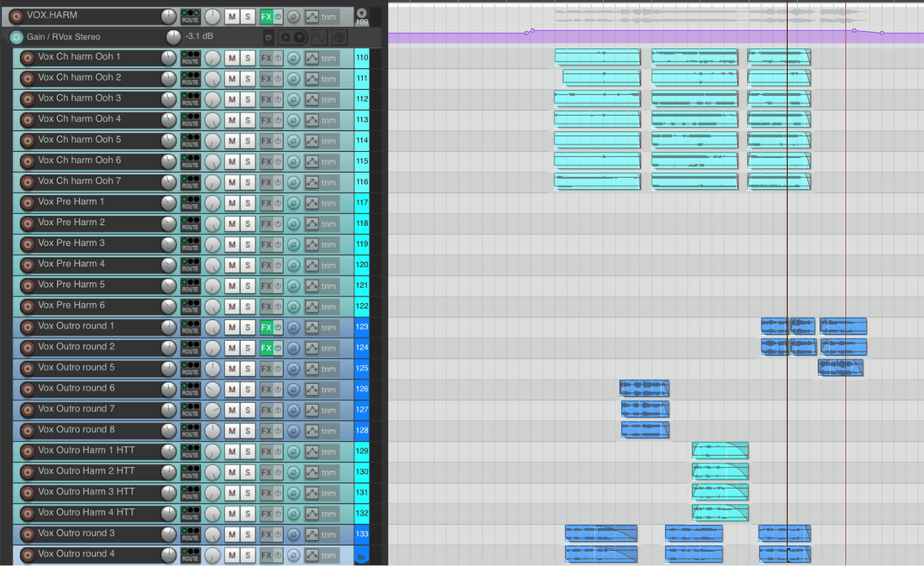Invert phase on Vox Ch harm Ooh 2

293,79
